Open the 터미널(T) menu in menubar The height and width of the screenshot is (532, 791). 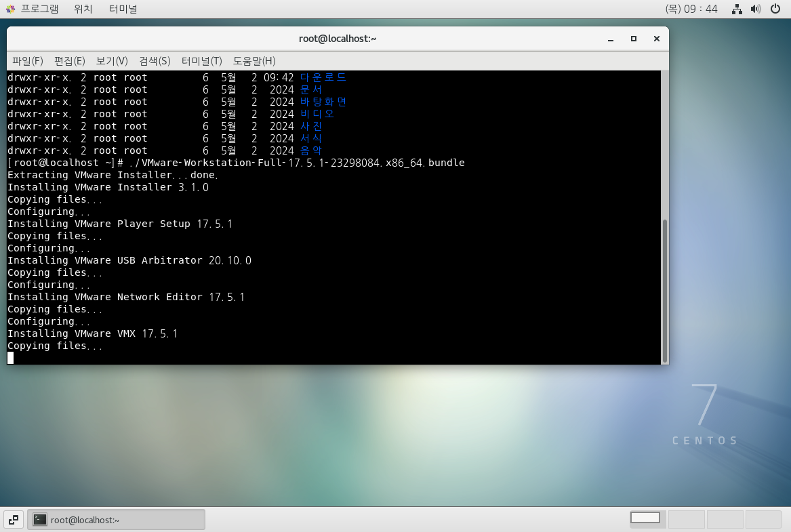coord(202,61)
